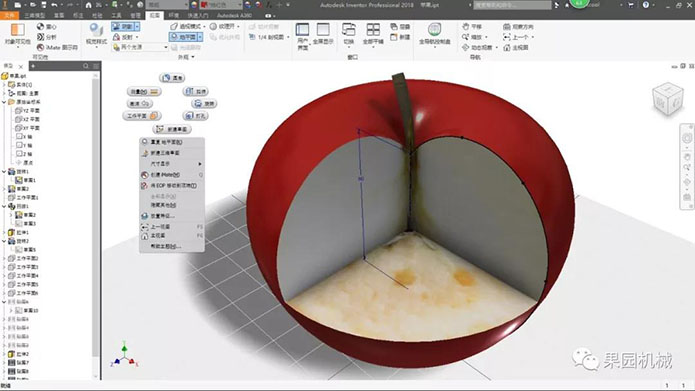This screenshot has width=695, height=391.
Task: Click the Look At view direction tool
Action: click(518, 27)
